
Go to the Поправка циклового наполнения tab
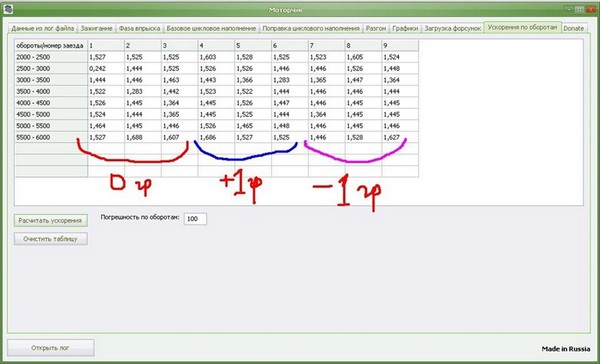pos(311,29)
